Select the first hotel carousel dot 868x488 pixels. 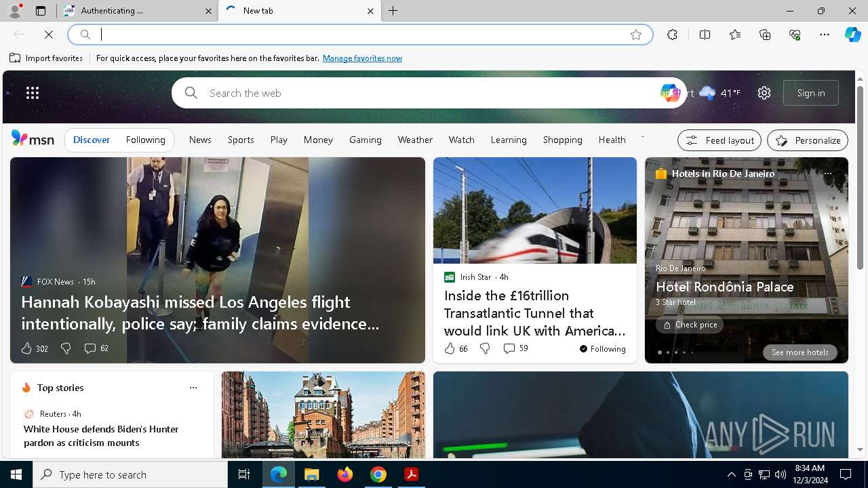click(659, 352)
